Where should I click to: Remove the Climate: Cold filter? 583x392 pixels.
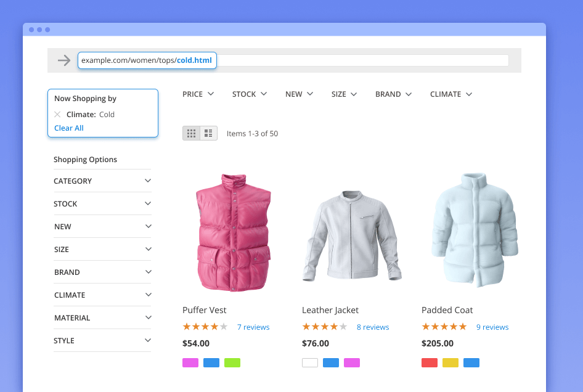pos(57,114)
